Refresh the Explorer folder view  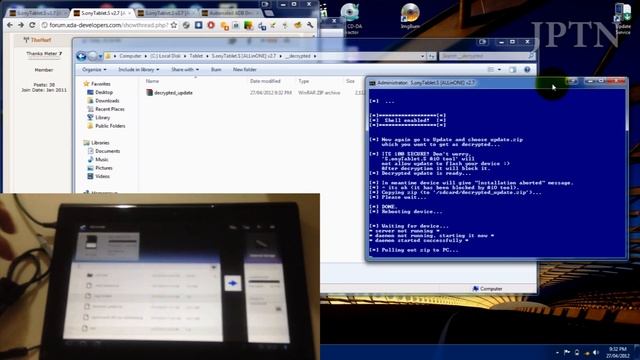[x=431, y=56]
